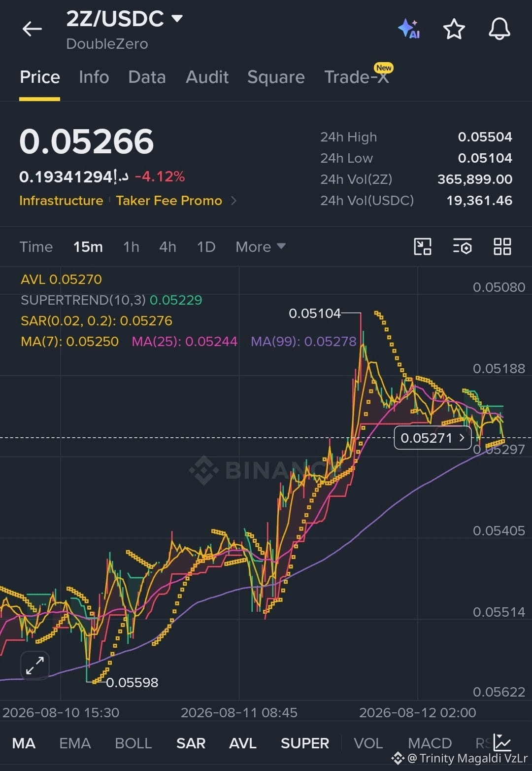Tap the 0.05271 current price label arrow
The height and width of the screenshot is (771, 532).
462,438
